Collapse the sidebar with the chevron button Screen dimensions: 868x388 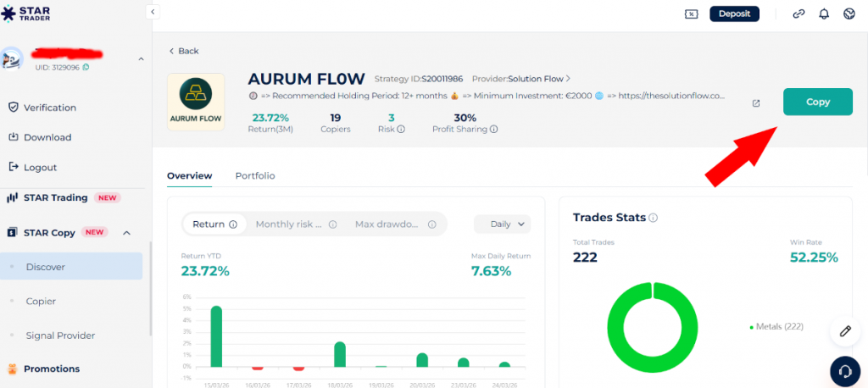(153, 12)
